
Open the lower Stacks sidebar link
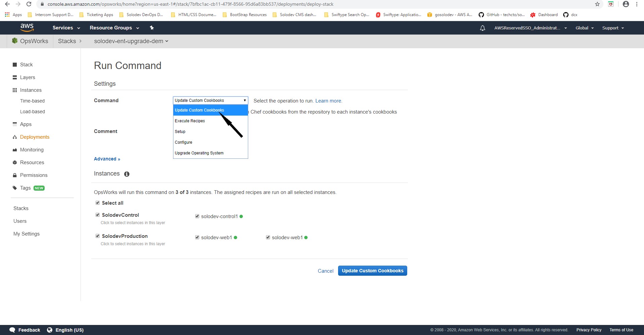click(21, 208)
